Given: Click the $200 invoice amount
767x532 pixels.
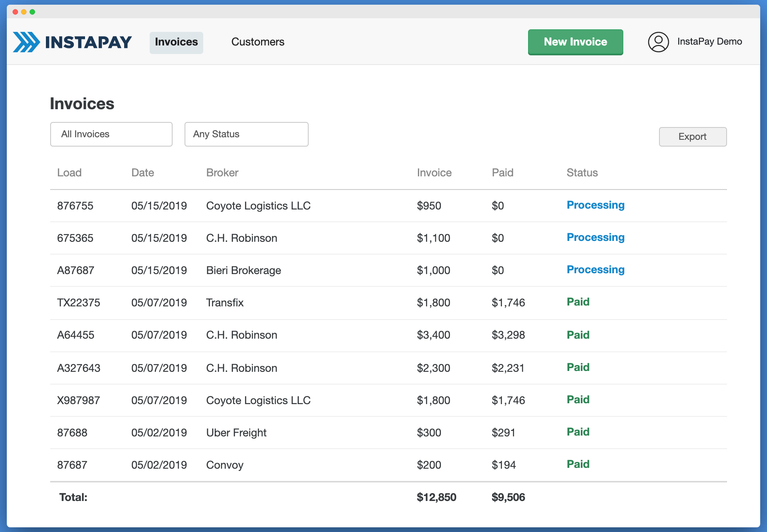Looking at the screenshot, I should click(x=429, y=465).
